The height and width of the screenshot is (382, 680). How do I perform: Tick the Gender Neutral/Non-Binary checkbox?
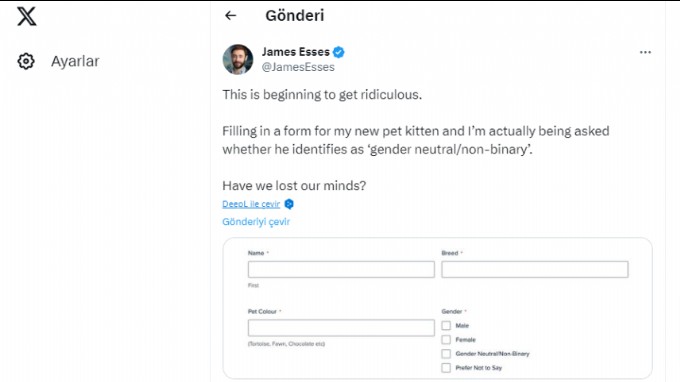click(446, 354)
